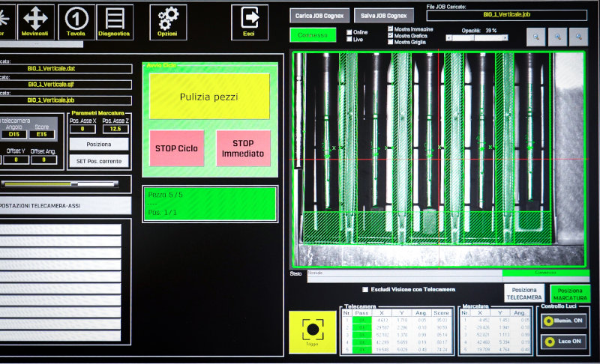Click the Opacità 39 % label
The width and height of the screenshot is (600, 364).
pyautogui.click(x=479, y=30)
